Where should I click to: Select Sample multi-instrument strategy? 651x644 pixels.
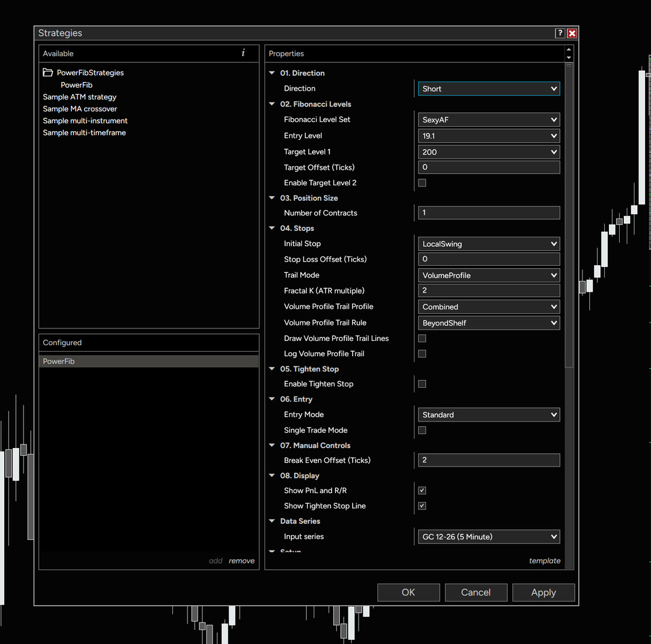click(85, 121)
